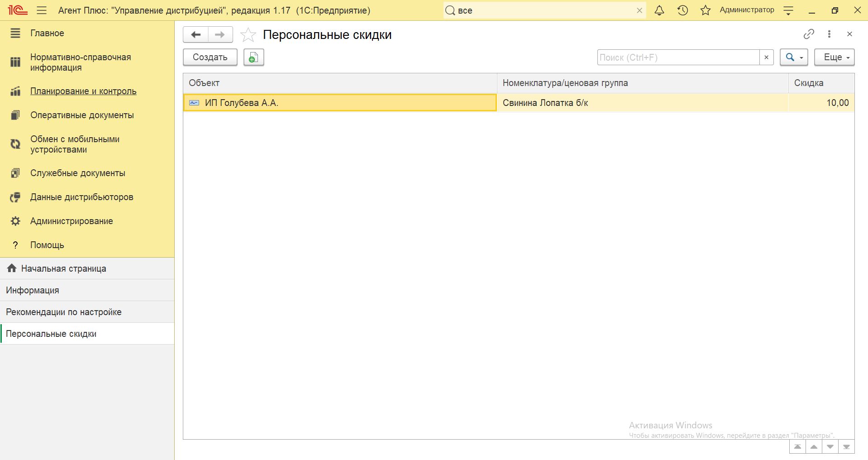Open favorites star in title bar
Screen dimensions: 868x460
pos(705,10)
